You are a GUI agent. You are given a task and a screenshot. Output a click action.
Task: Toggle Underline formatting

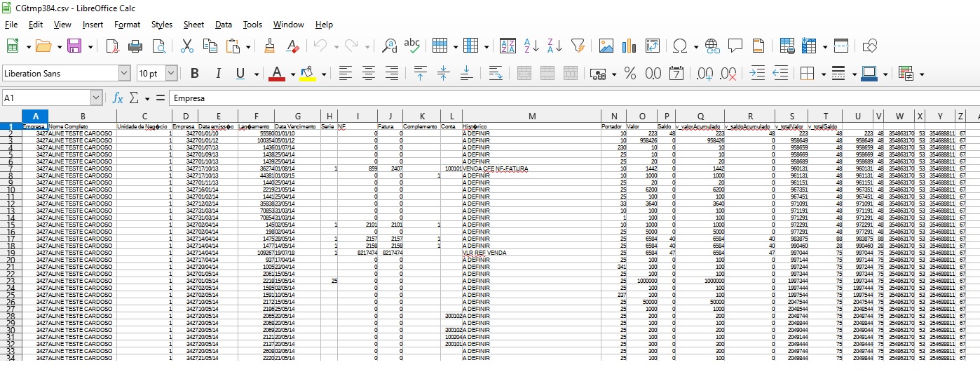(240, 73)
